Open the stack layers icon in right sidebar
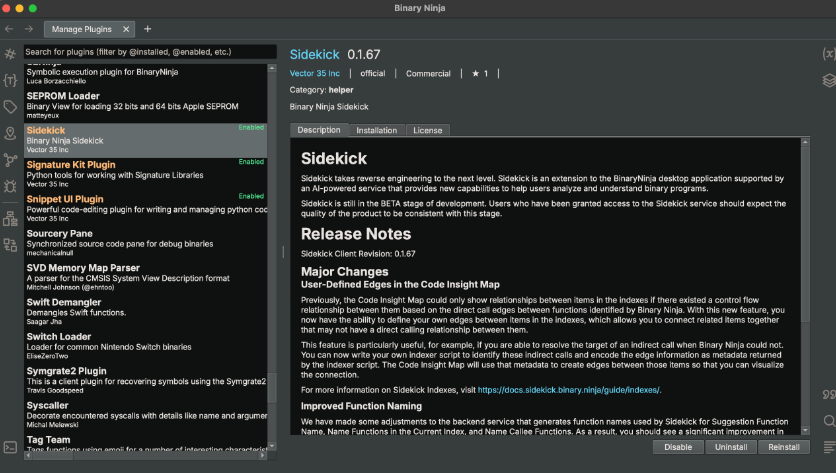Image resolution: width=836 pixels, height=473 pixels. point(828,80)
